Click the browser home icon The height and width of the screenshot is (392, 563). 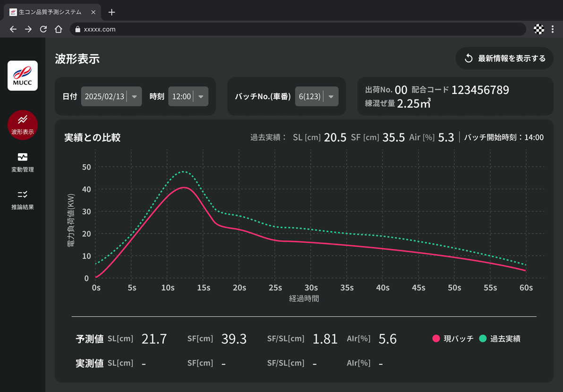point(59,29)
